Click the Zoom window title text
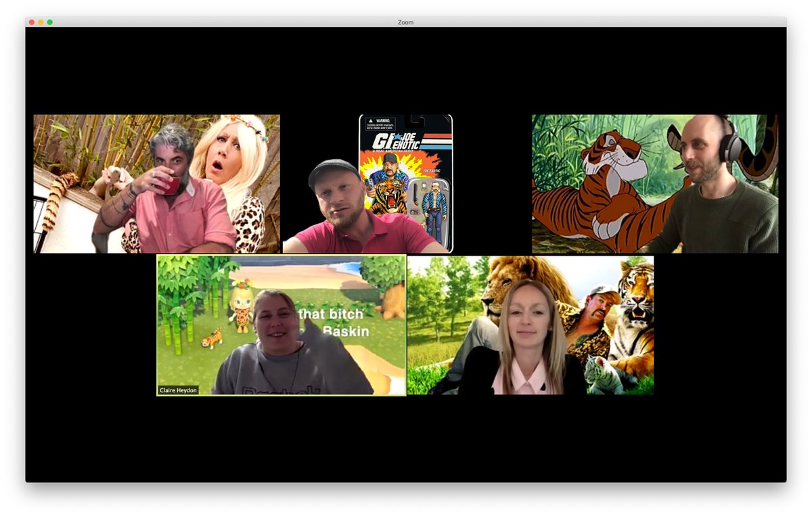The height and width of the screenshot is (516, 812). 405,22
